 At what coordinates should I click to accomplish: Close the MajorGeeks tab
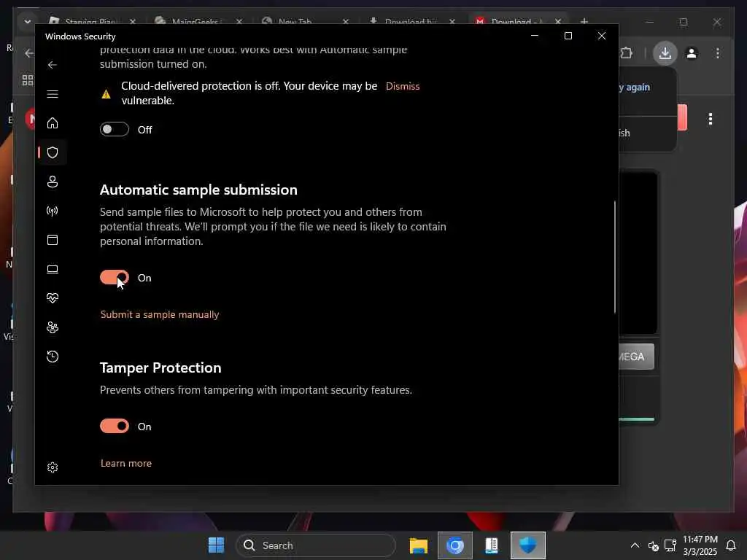tap(239, 21)
